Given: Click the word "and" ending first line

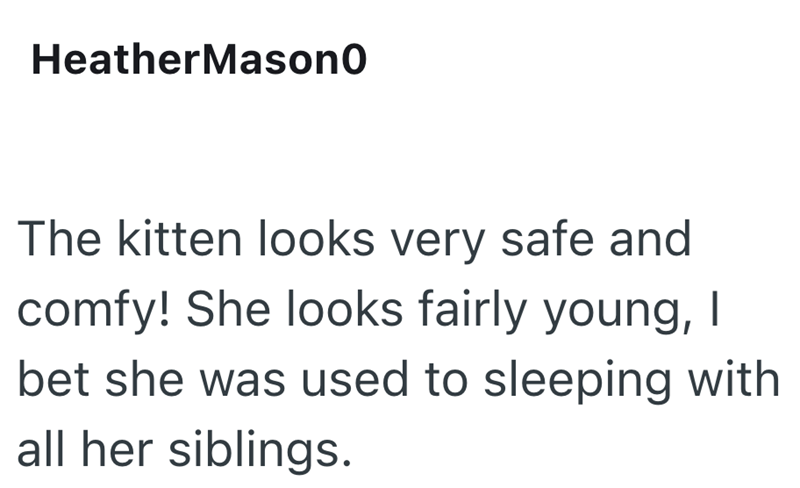Looking at the screenshot, I should [651, 238].
